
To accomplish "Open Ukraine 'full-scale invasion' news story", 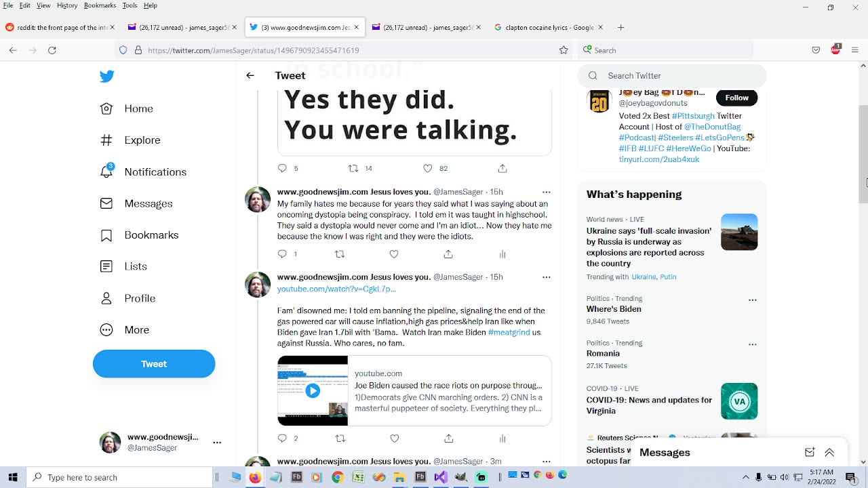I will 649,247.
